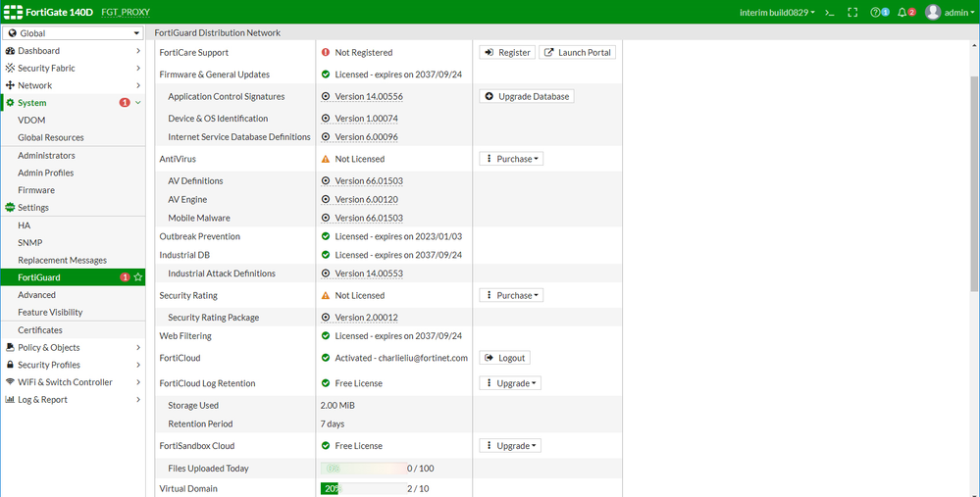This screenshot has width=980, height=497.
Task: Expand the Security Fabric chevron
Action: [x=138, y=68]
